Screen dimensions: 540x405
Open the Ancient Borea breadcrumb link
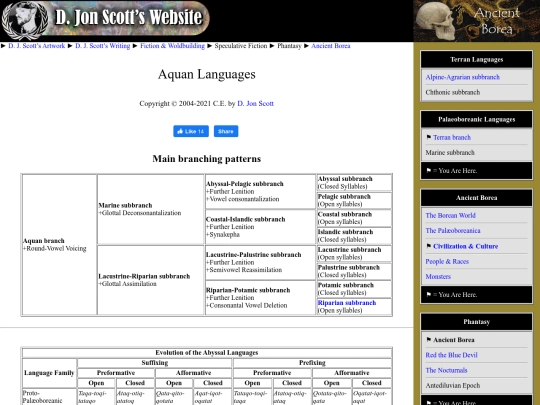(x=331, y=46)
